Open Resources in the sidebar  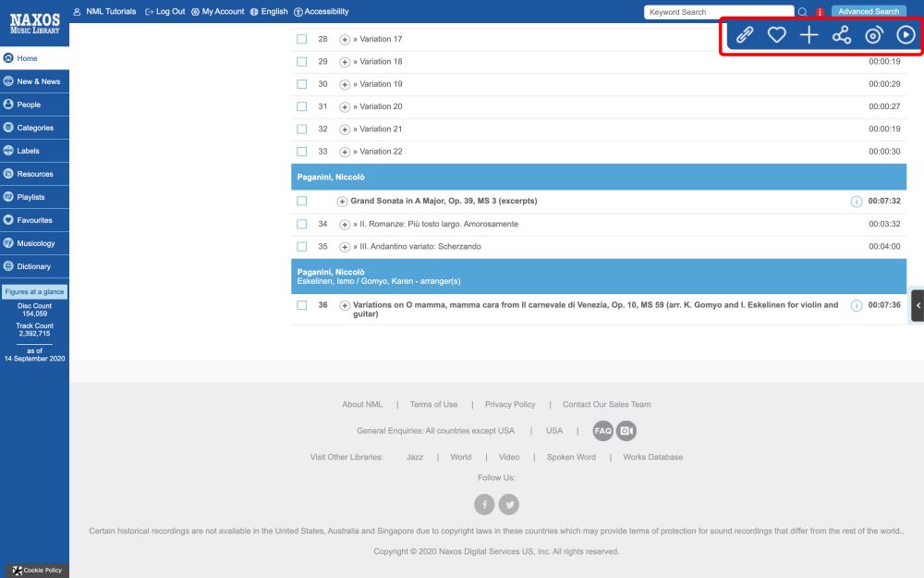click(x=35, y=174)
